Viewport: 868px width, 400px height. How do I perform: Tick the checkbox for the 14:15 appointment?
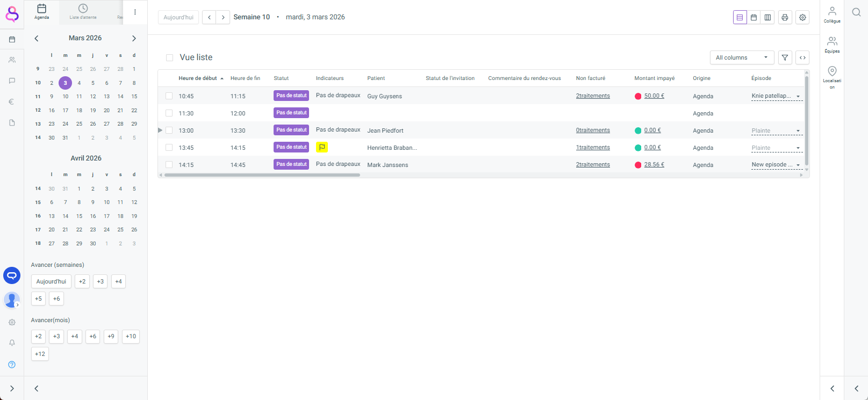pyautogui.click(x=169, y=165)
